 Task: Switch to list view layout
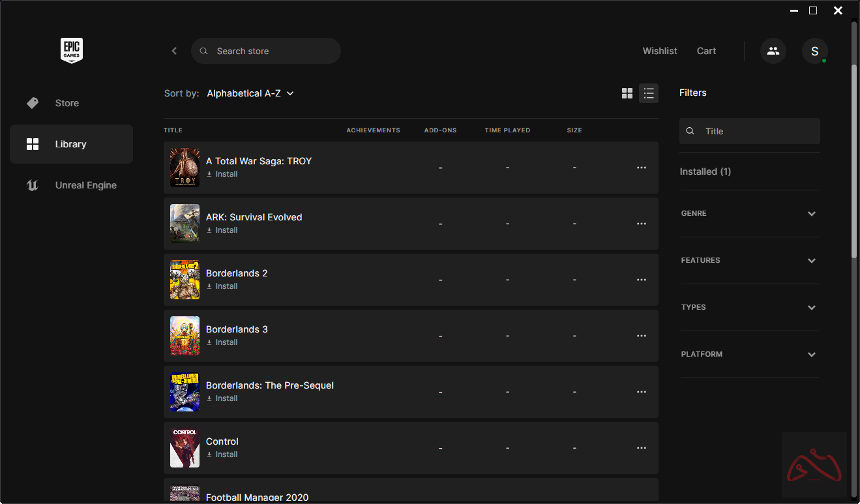tap(649, 93)
